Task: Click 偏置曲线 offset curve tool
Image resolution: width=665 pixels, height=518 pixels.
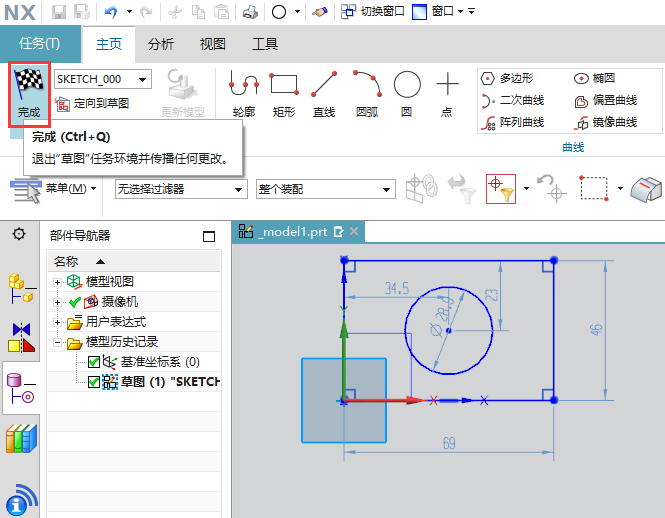Action: point(606,101)
